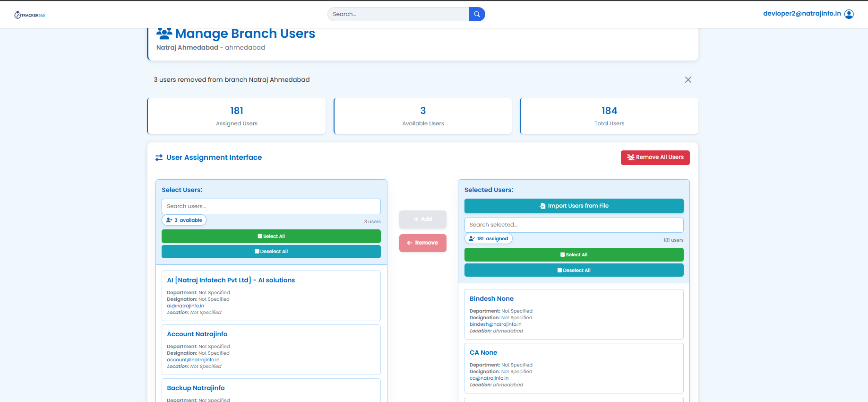Click Remove All Users button
The height and width of the screenshot is (402, 868).
(x=655, y=157)
